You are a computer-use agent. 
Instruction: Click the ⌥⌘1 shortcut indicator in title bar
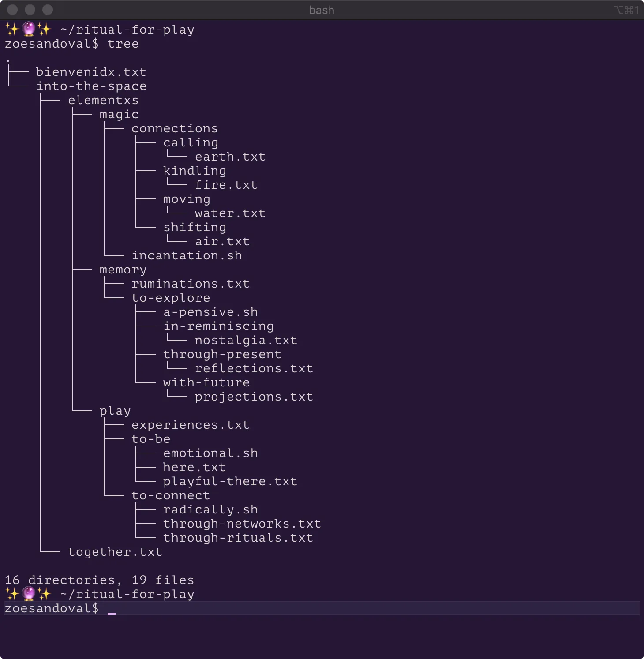(x=626, y=10)
